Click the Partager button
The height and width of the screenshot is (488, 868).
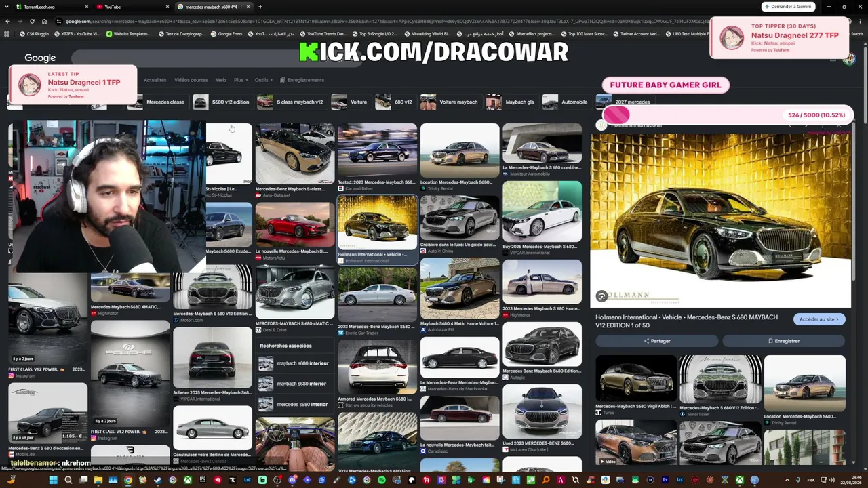(x=657, y=341)
